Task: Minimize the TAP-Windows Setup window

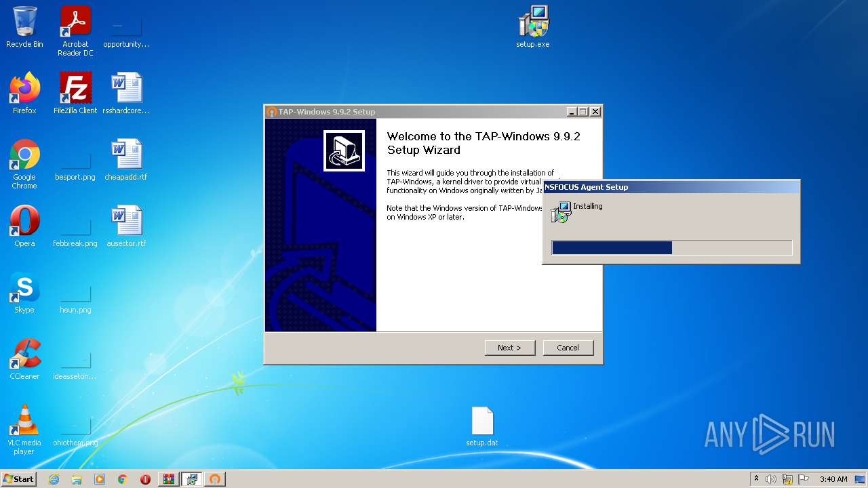Action: click(571, 112)
